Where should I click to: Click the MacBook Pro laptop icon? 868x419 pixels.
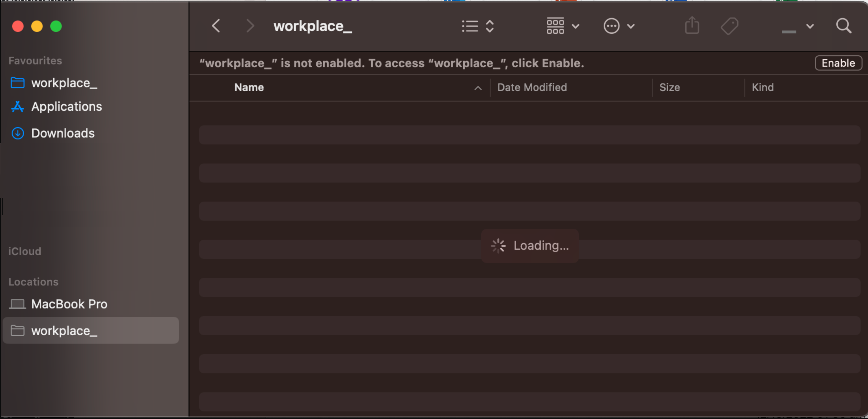coord(17,304)
